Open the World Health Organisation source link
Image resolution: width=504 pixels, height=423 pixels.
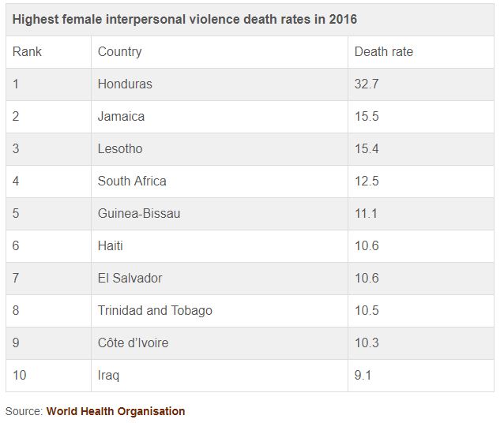[115, 411]
